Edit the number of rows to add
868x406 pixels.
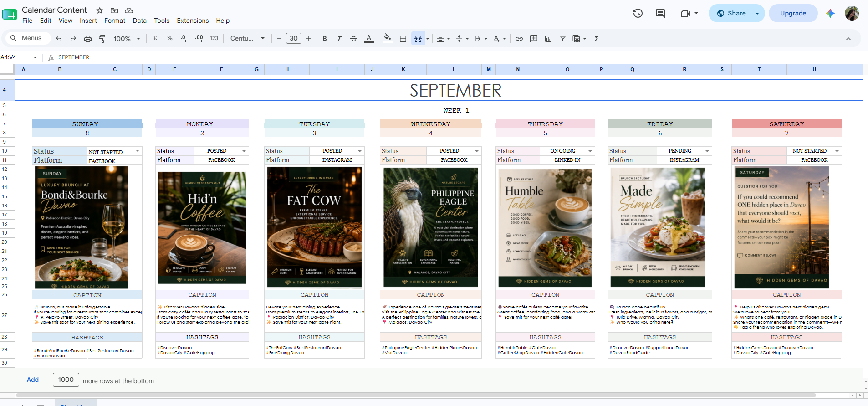point(66,380)
